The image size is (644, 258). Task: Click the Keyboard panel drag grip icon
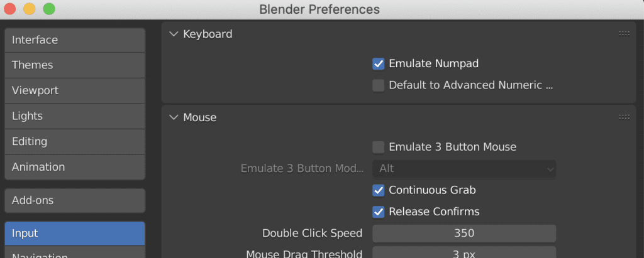[624, 34]
